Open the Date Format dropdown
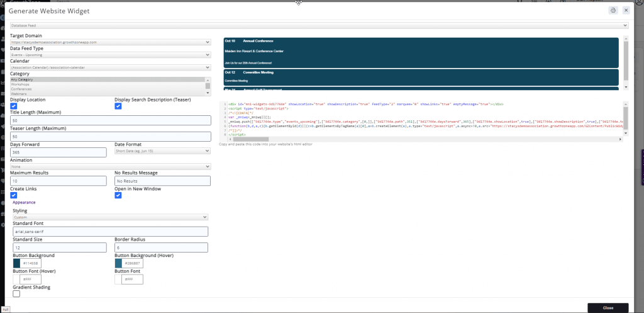Viewport: 644px width, 313px height. click(x=162, y=151)
